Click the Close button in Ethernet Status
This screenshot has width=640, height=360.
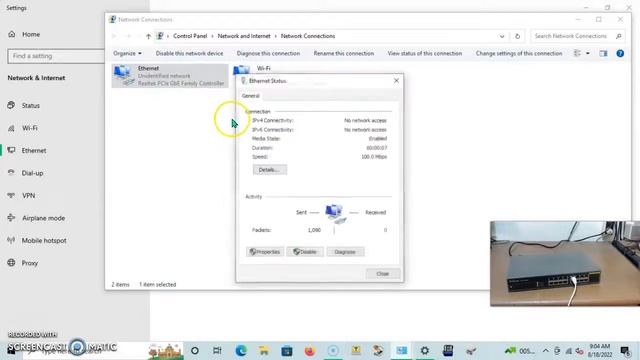pos(382,273)
